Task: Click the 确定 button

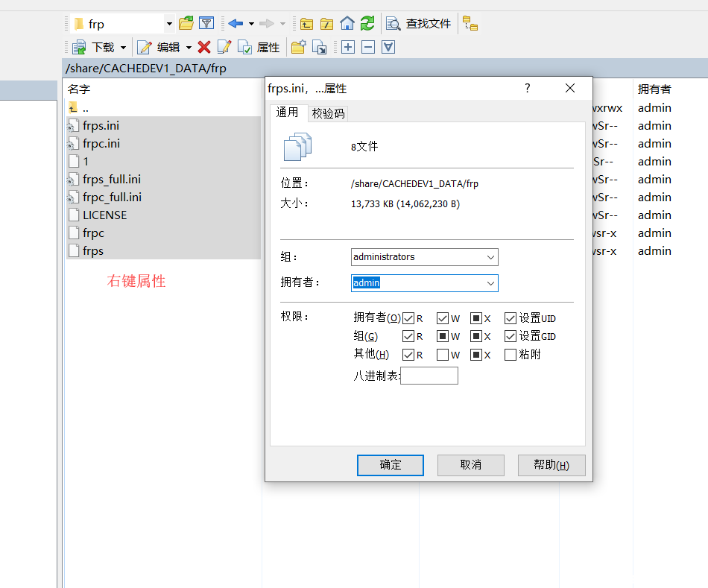Action: pyautogui.click(x=390, y=464)
